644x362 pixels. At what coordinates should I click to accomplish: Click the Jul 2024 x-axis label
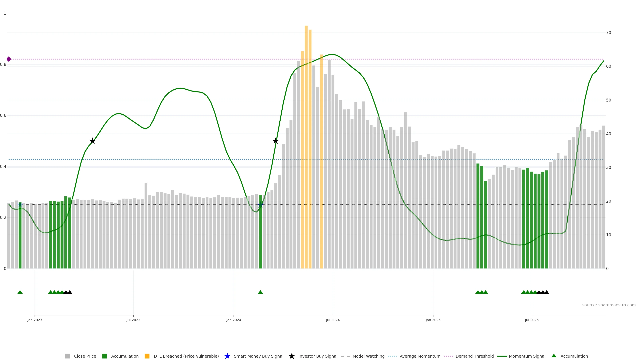click(x=333, y=320)
